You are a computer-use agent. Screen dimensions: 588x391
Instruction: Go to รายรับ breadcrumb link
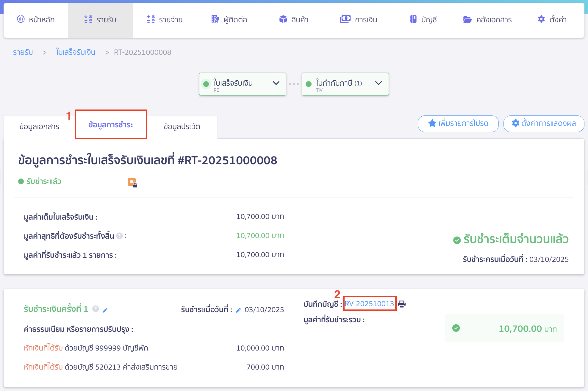(x=23, y=52)
